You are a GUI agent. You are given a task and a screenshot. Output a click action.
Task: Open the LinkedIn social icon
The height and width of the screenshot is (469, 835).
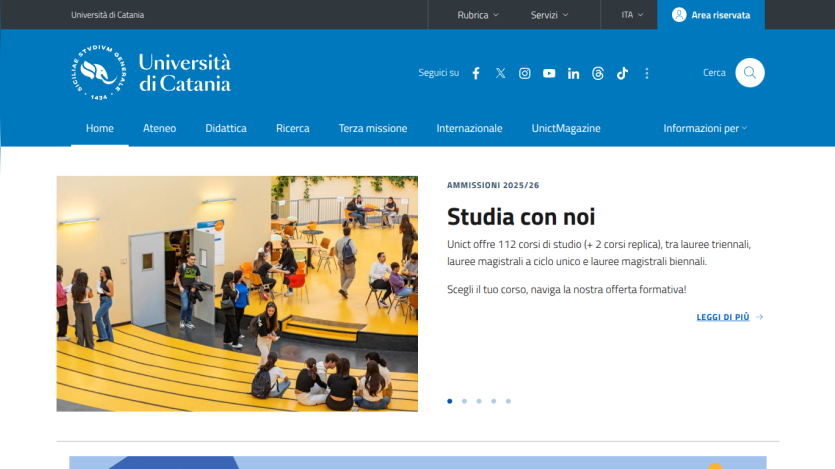pos(574,73)
